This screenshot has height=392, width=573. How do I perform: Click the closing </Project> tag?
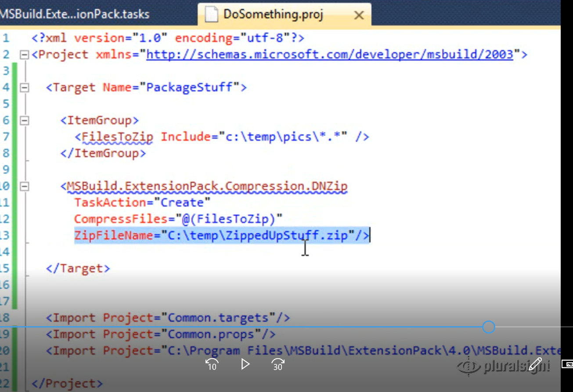coord(67,384)
